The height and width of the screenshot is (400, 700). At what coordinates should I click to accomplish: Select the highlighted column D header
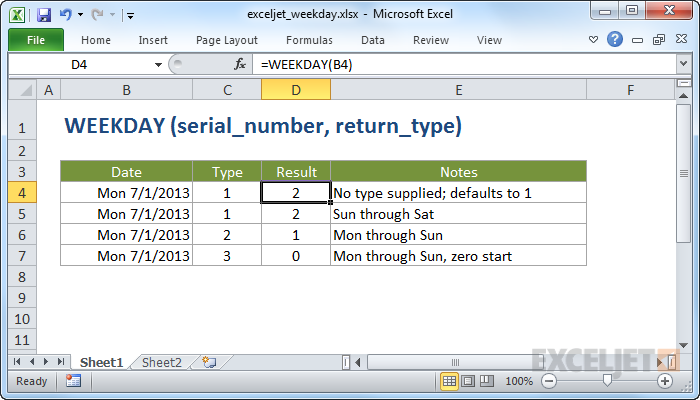[296, 90]
